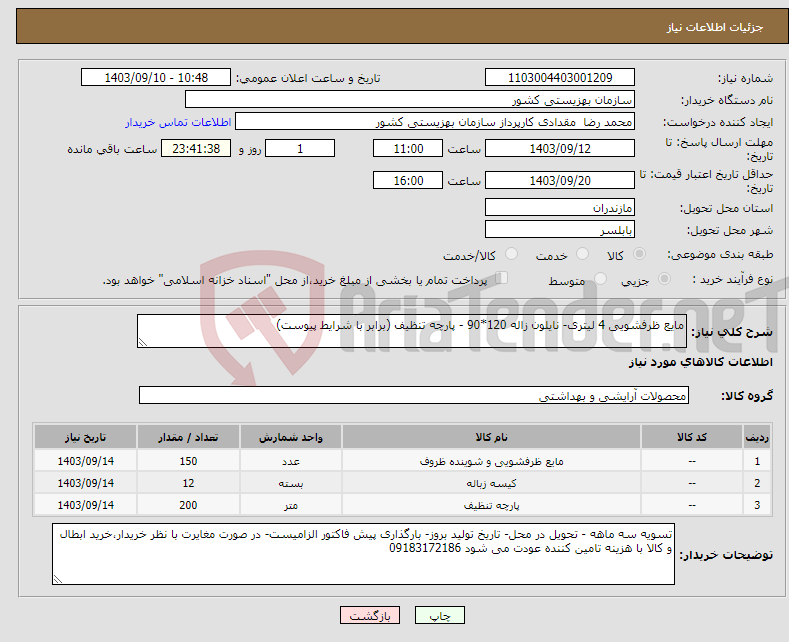Click the resize handle of buyer notes textarea

pyautogui.click(x=58, y=579)
